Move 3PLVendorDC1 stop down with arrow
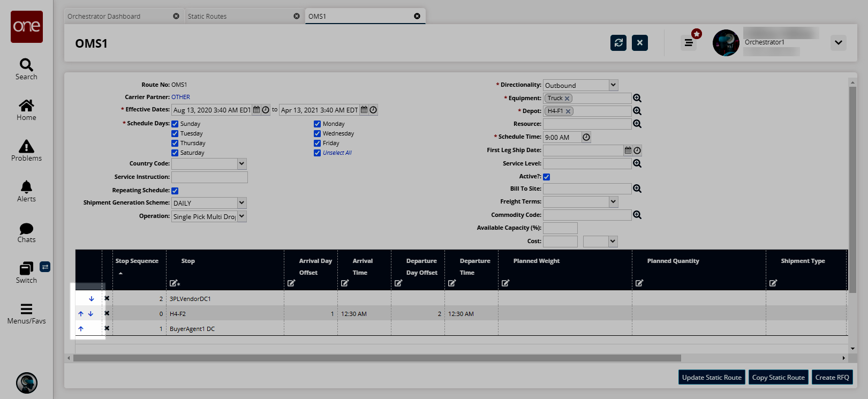This screenshot has width=868, height=399. point(91,299)
